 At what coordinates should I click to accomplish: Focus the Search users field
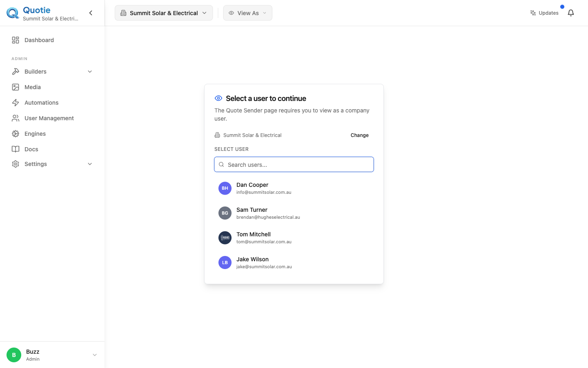coord(294,164)
